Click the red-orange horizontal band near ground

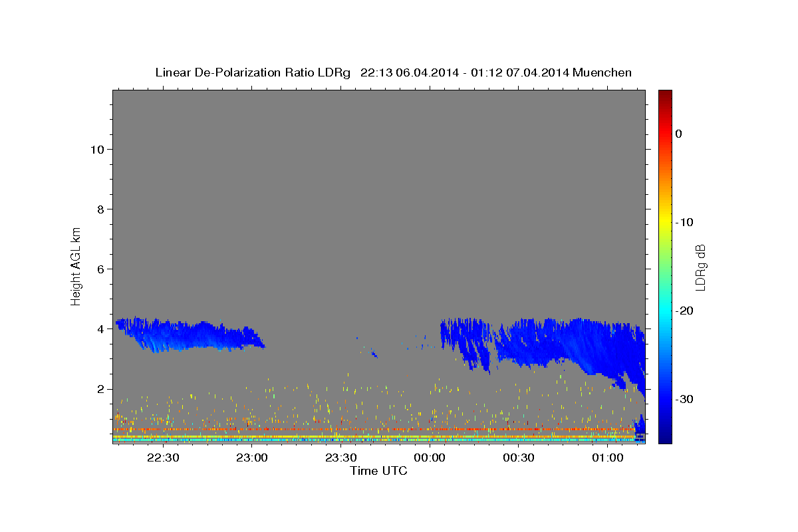click(x=372, y=430)
